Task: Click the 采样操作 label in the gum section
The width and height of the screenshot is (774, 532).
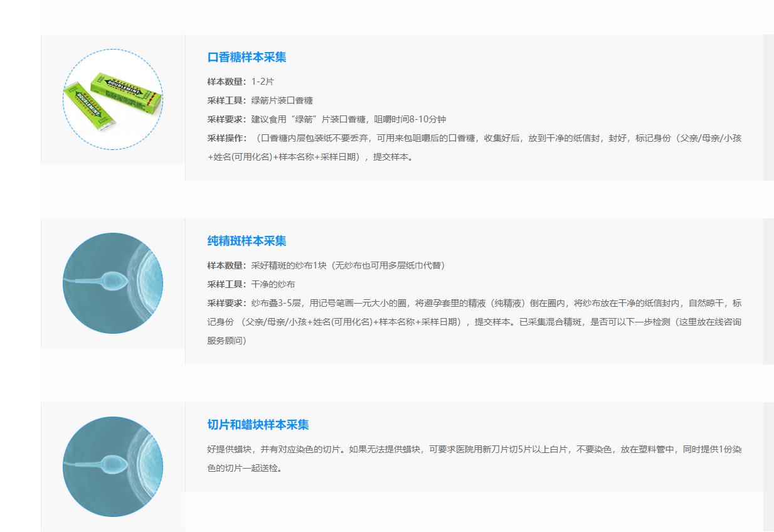Action: 227,138
